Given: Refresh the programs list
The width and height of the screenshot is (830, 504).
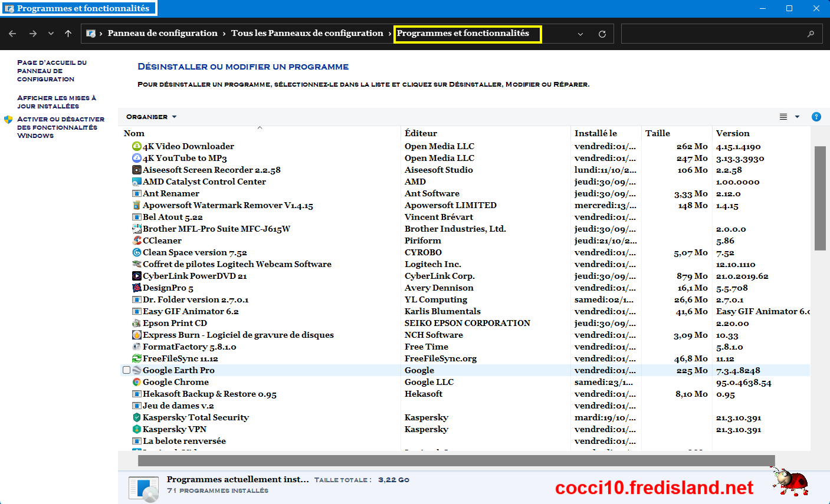Looking at the screenshot, I should point(602,34).
